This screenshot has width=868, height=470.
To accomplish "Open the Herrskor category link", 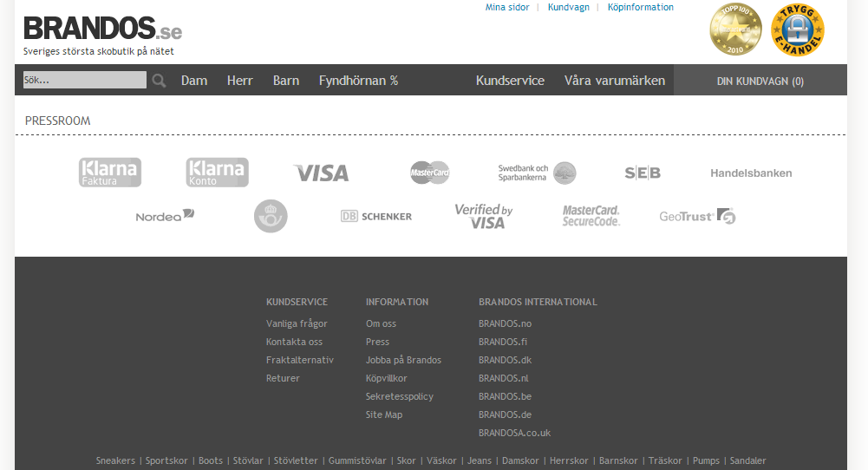I will [x=569, y=460].
